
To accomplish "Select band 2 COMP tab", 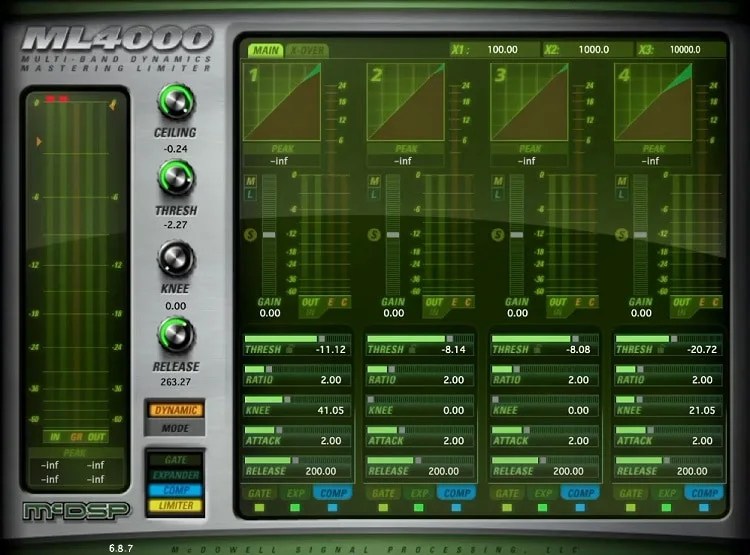I will 457,493.
